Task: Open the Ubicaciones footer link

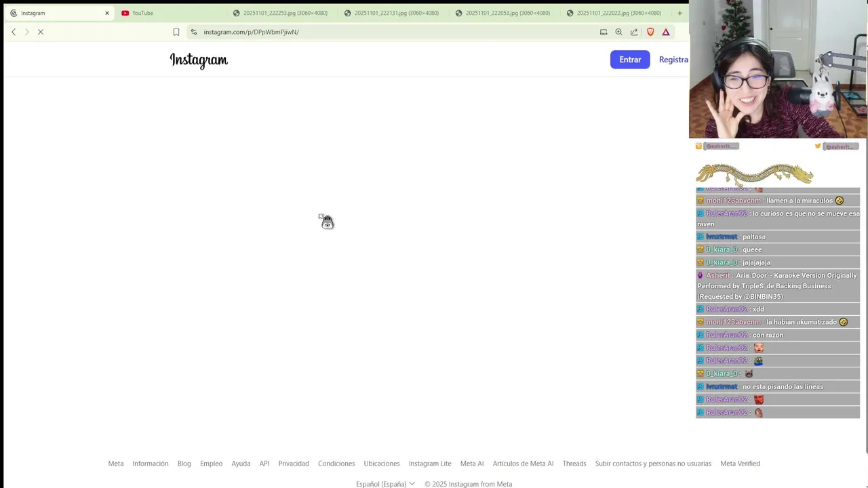Action: (382, 464)
